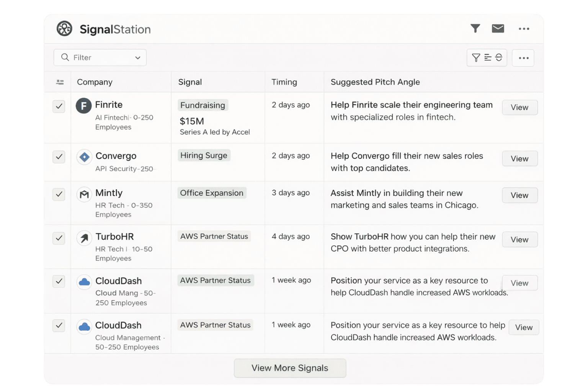588x392 pixels.
Task: Click the $15M funding amount
Action: [x=192, y=121]
